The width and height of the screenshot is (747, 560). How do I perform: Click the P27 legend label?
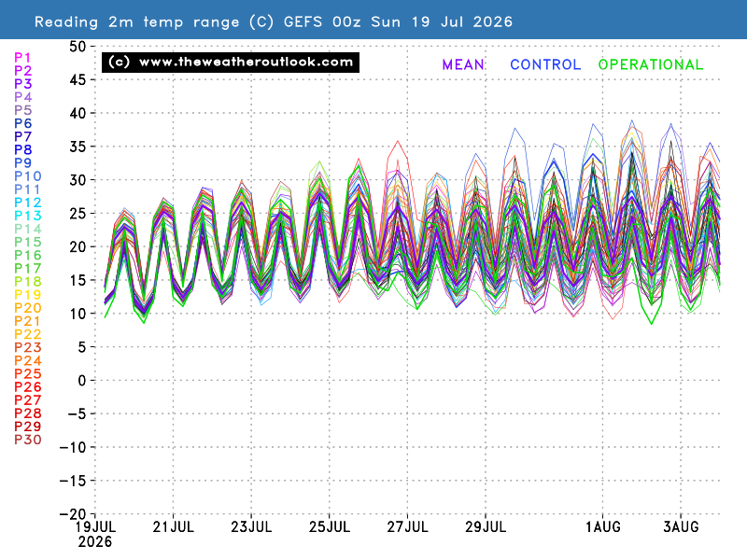[28, 400]
